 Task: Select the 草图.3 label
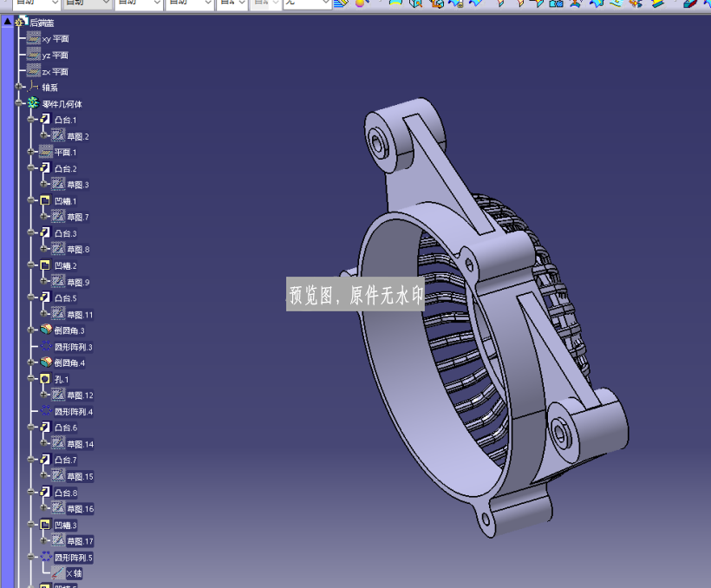coord(78,185)
